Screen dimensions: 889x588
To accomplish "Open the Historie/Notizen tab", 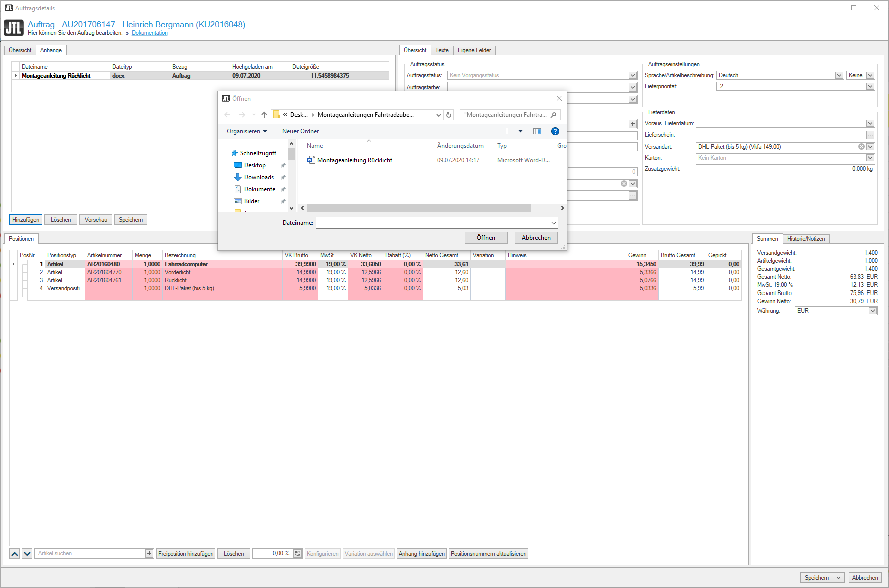I will pos(805,239).
